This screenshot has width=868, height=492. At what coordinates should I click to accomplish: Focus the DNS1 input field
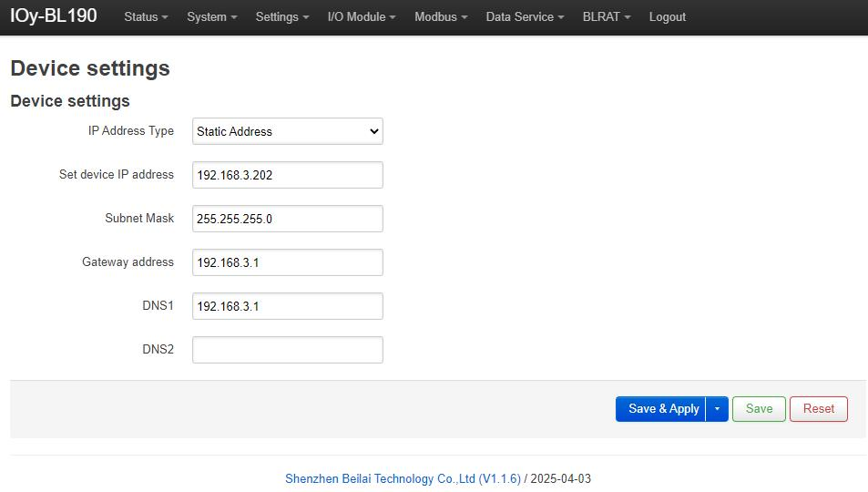click(287, 306)
